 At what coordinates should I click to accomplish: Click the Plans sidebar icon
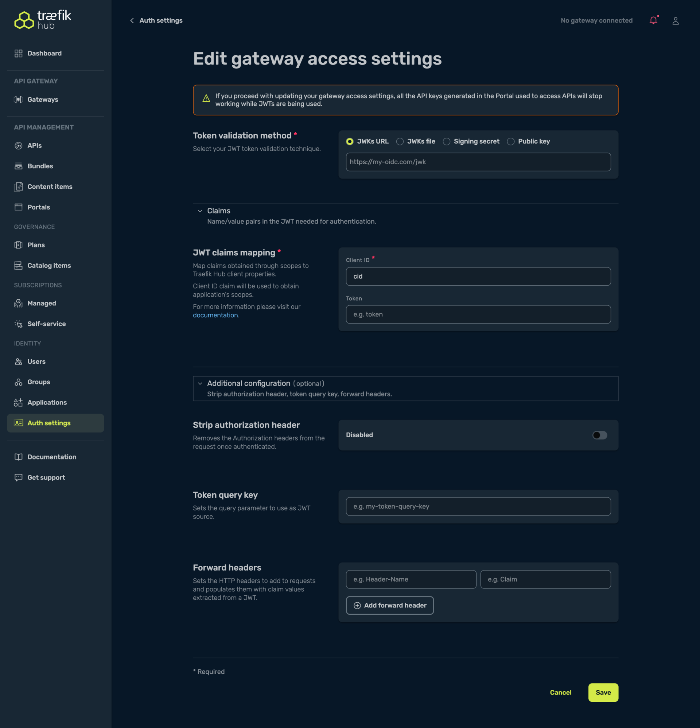[18, 245]
